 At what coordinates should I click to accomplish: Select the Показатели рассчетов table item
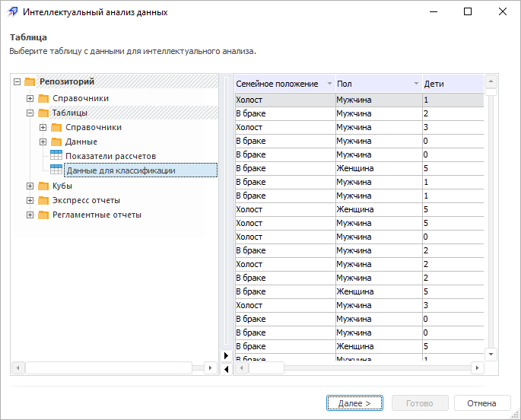click(x=110, y=156)
